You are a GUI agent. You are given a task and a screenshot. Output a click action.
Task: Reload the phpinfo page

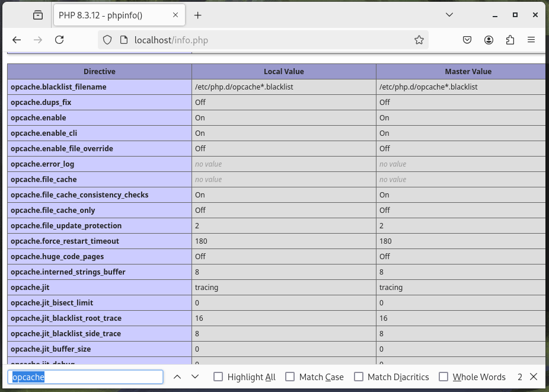point(59,40)
